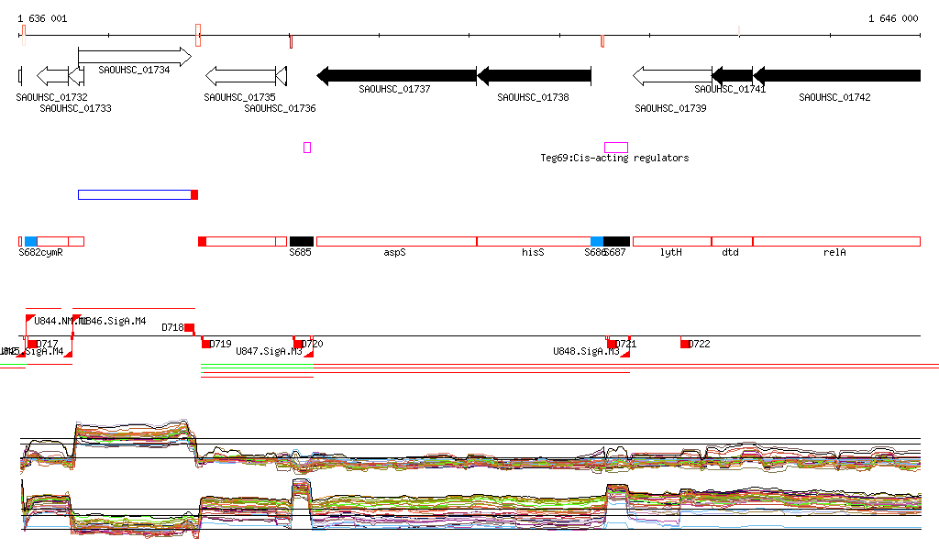The width and height of the screenshot is (939, 560).
Task: Click the end coordinate 1 646 000
Action: (893, 18)
